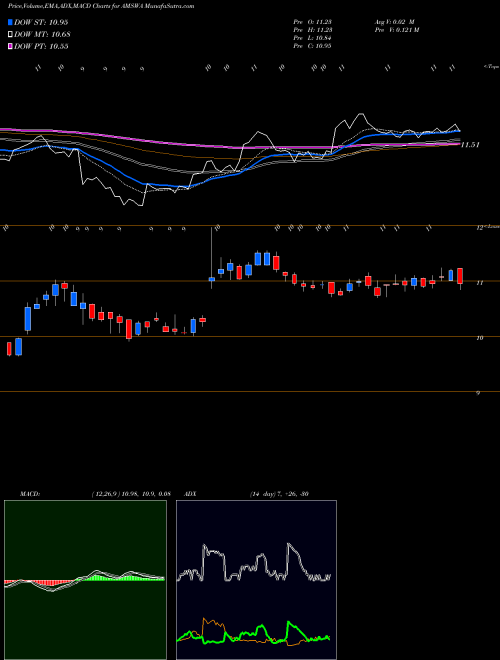The width and height of the screenshot is (500, 660).
Task: Click the 10 price axis label
Action: coord(479,338)
